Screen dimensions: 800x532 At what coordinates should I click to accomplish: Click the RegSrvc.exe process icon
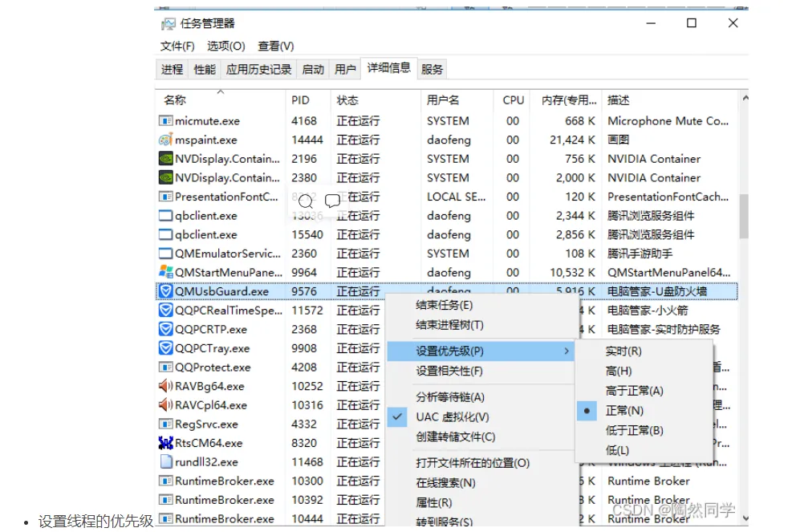click(x=165, y=424)
